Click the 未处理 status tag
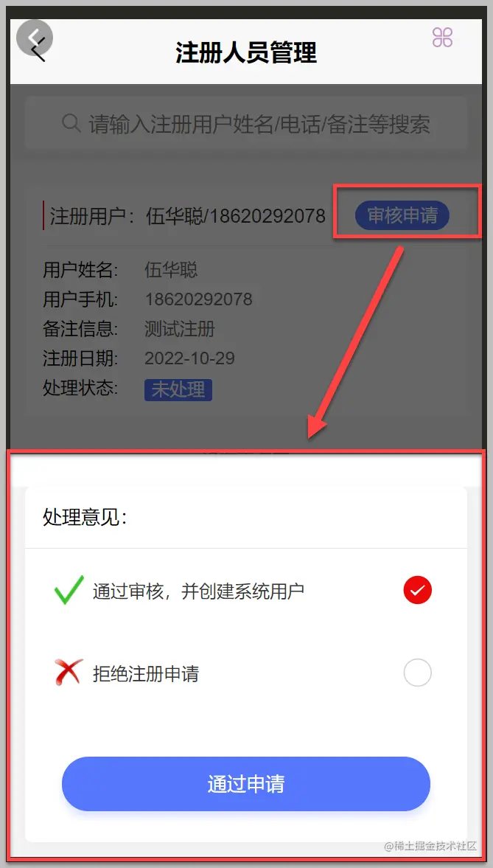This screenshot has width=493, height=868. 178,389
